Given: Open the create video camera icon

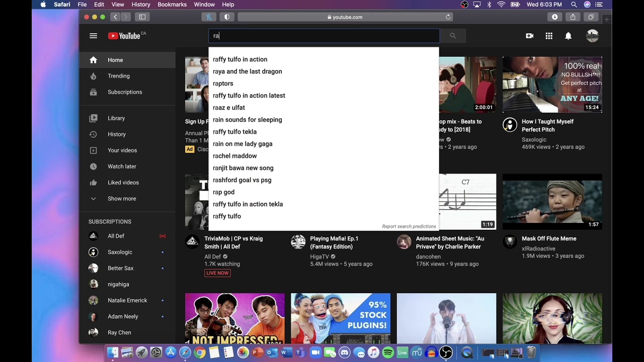Looking at the screenshot, I should tap(529, 36).
